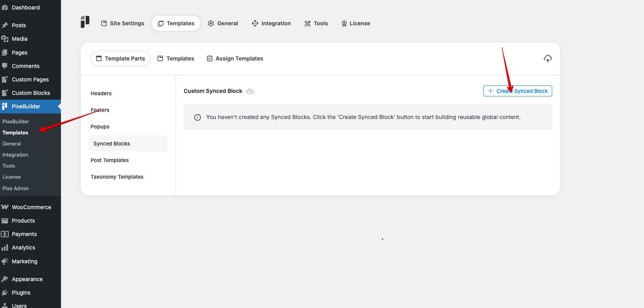This screenshot has width=644, height=308.
Task: Click the Plugins plug icon
Action: (5, 293)
